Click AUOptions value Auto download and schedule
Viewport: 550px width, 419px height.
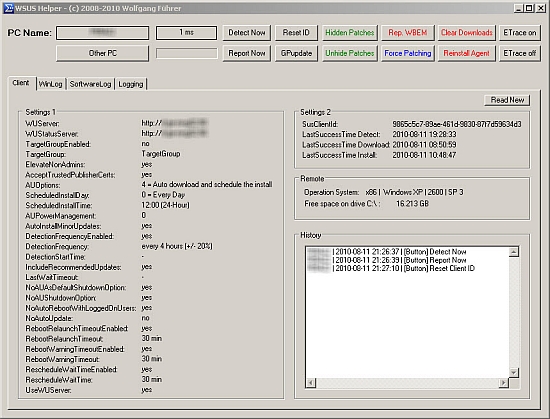click(x=207, y=184)
